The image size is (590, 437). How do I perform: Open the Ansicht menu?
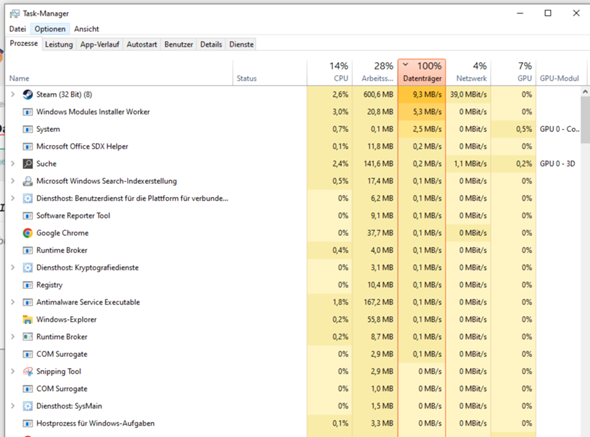[x=87, y=29]
